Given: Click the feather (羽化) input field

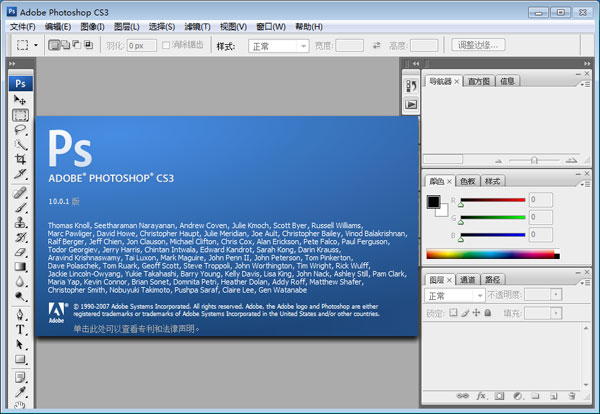Looking at the screenshot, I should pyautogui.click(x=139, y=45).
